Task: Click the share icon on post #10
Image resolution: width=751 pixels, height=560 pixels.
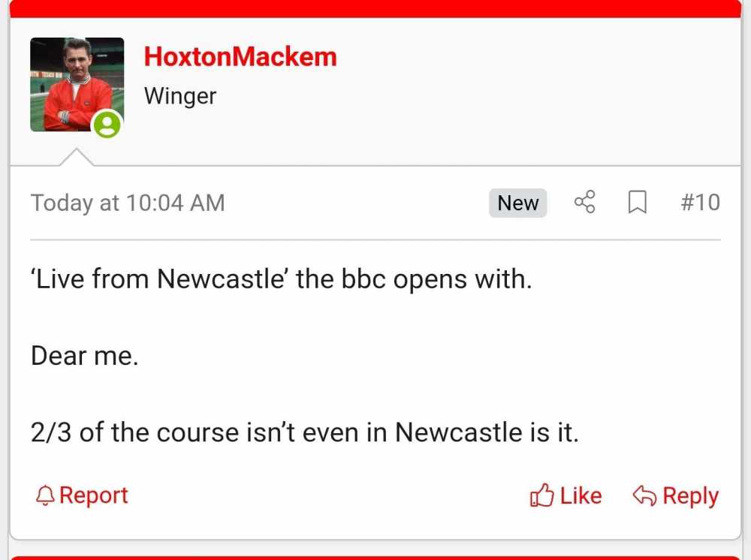Action: click(x=584, y=202)
